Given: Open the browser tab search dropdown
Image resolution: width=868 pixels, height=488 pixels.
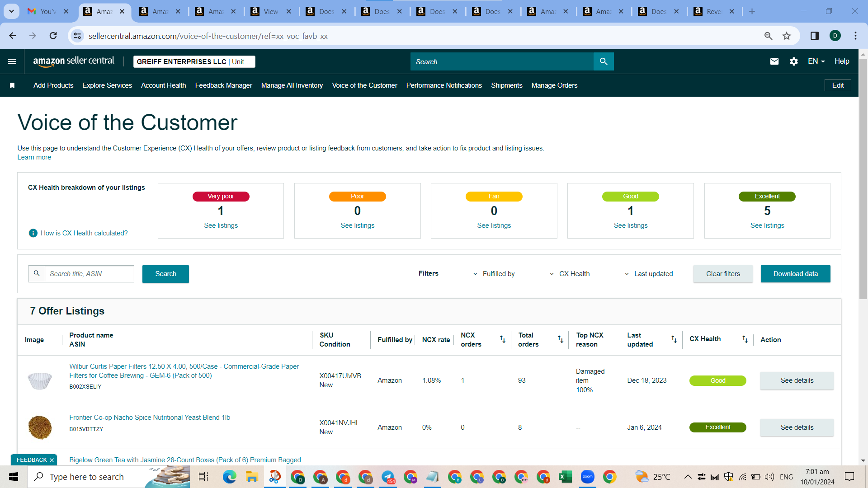Looking at the screenshot, I should [11, 11].
